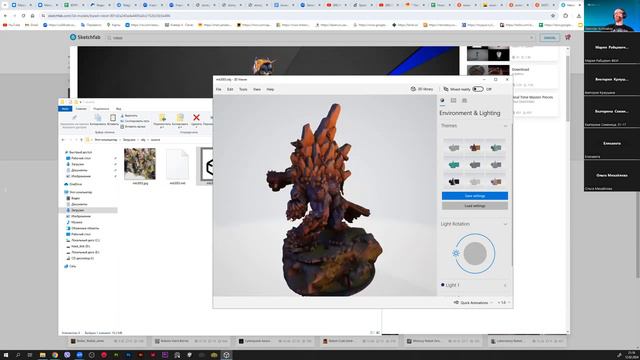Viewport: 640px width, 360px height.
Task: Collapse the Themes section
Action: click(x=505, y=126)
